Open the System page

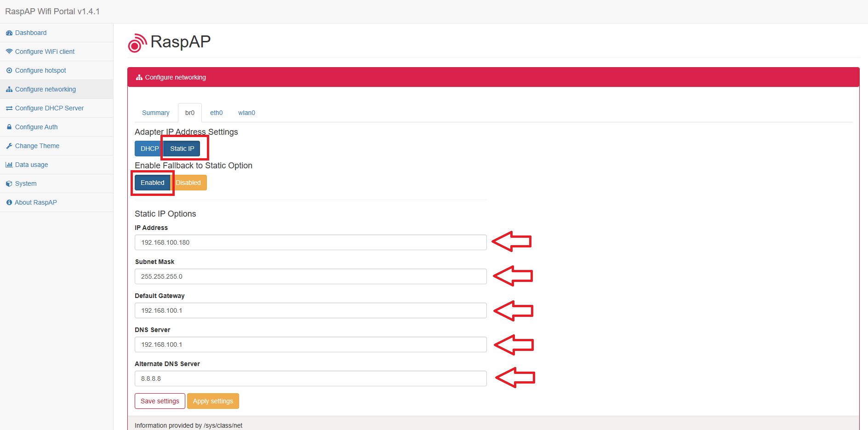click(26, 183)
